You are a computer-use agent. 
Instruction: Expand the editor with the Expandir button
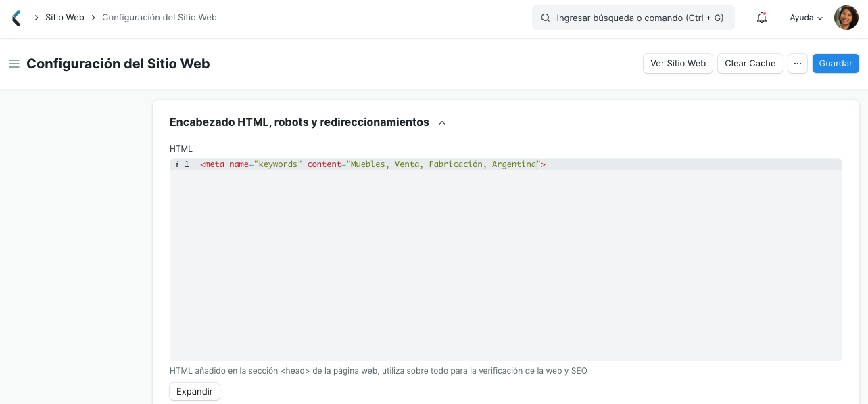tap(194, 391)
